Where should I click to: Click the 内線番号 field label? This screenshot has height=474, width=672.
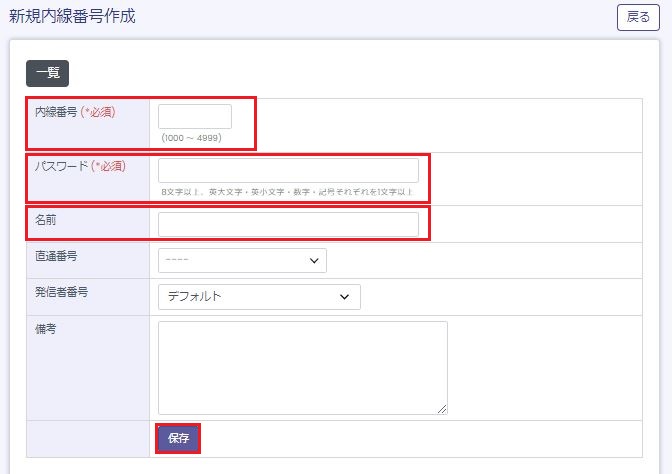pyautogui.click(x=54, y=112)
